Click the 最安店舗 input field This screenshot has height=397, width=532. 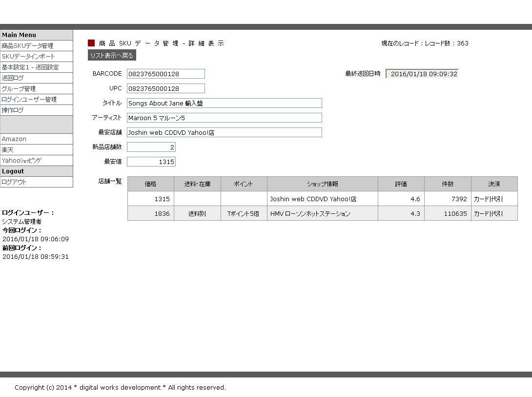224,132
